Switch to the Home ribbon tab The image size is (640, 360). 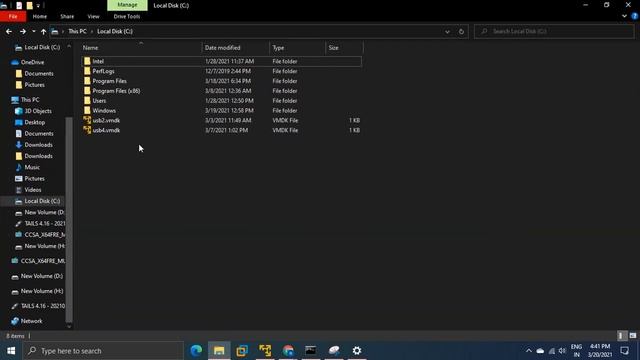click(x=40, y=16)
